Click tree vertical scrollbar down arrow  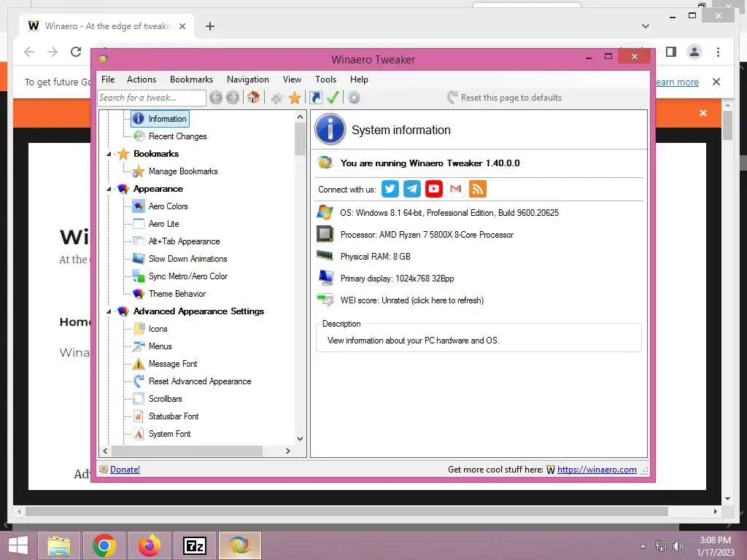300,439
